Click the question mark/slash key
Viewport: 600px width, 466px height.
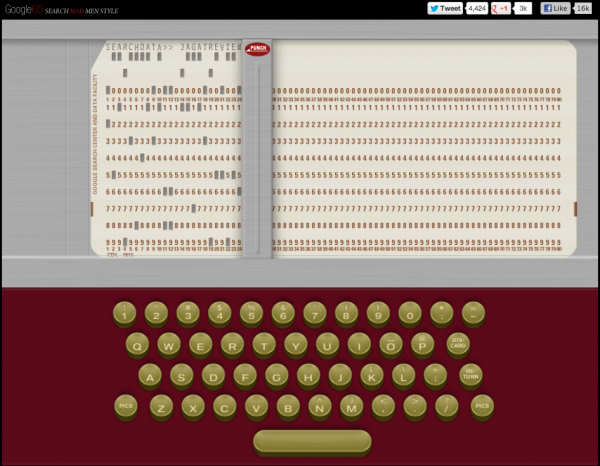coord(447,407)
